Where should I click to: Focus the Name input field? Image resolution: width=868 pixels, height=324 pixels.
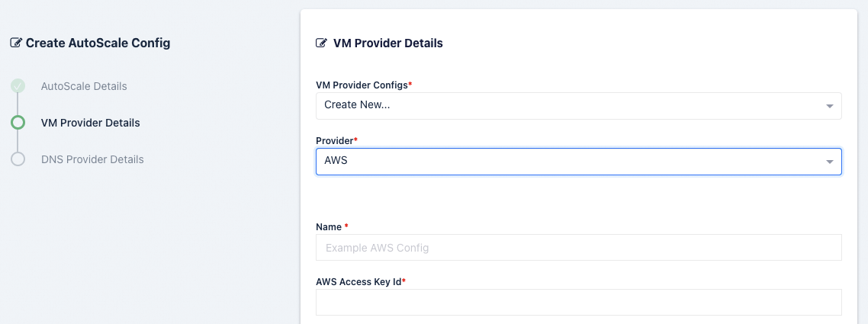click(578, 248)
